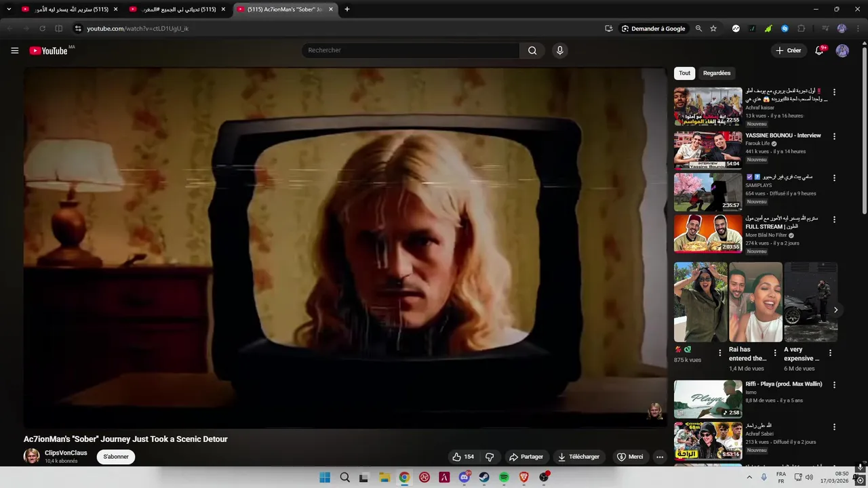Click Demander à Google button
The width and height of the screenshot is (868, 488).
click(x=654, y=28)
